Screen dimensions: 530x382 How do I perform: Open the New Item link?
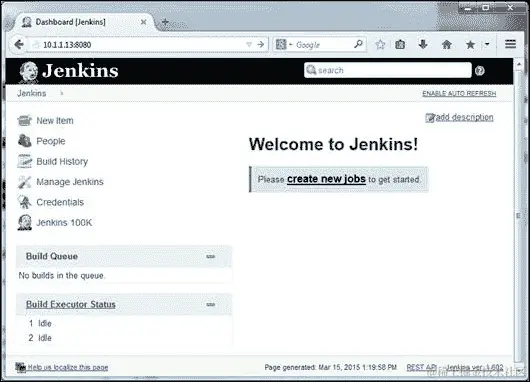55,121
